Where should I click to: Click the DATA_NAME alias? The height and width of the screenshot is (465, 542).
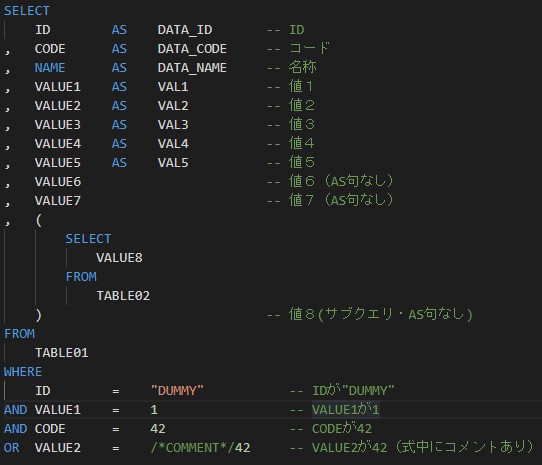click(192, 68)
